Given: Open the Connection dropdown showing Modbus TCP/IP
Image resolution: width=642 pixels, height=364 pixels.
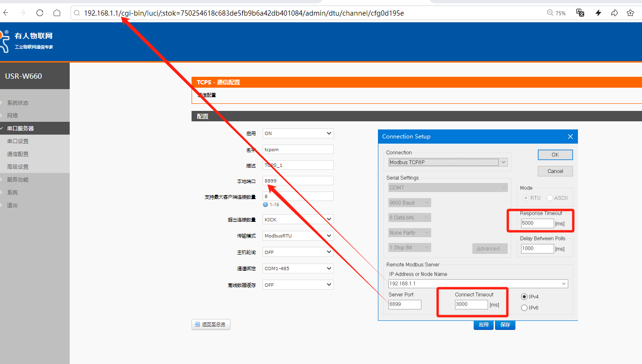Looking at the screenshot, I should coord(448,162).
